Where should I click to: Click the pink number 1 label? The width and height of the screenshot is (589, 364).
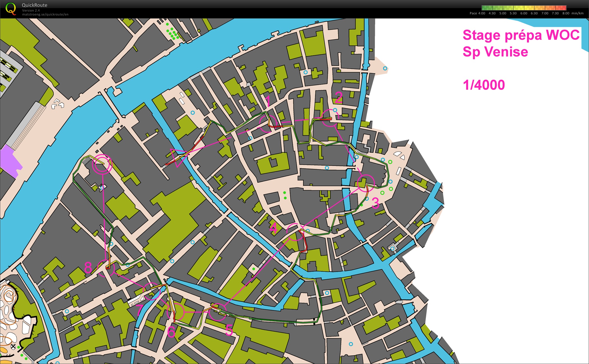268,102
